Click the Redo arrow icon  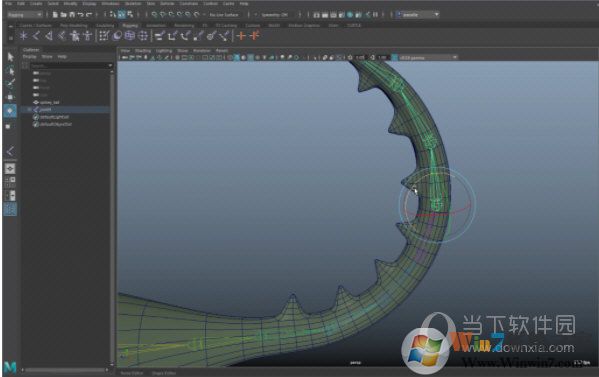coord(89,15)
